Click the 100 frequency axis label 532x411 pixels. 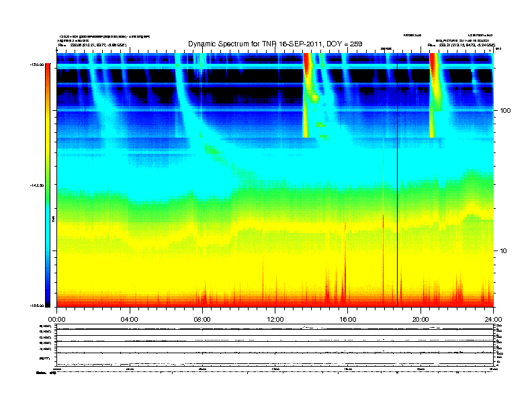[x=506, y=111]
